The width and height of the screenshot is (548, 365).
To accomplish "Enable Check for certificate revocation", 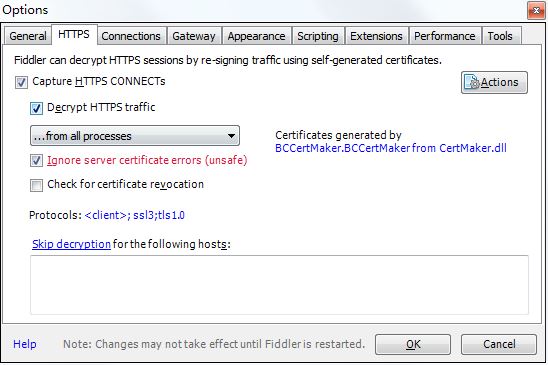I will point(36,185).
